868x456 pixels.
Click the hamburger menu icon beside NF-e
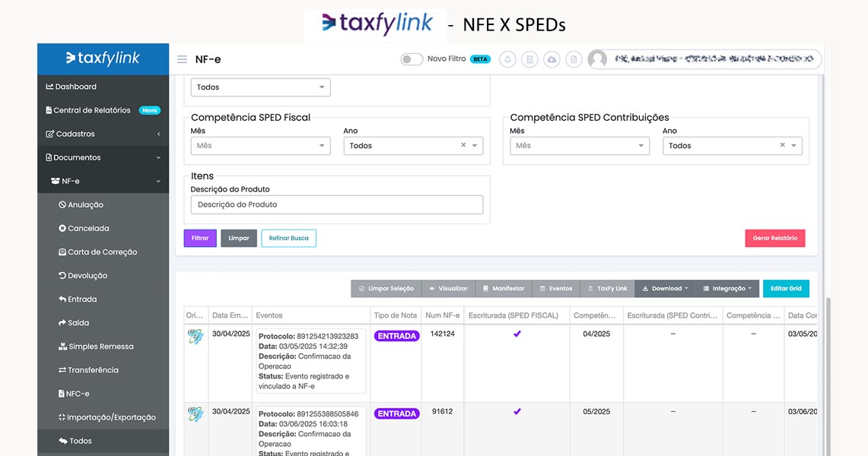click(182, 59)
